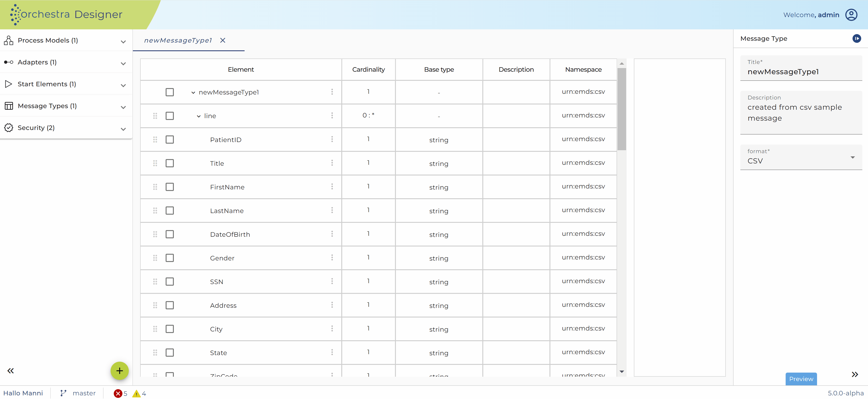Check the line row checkbox
868x399 pixels.
tap(170, 116)
